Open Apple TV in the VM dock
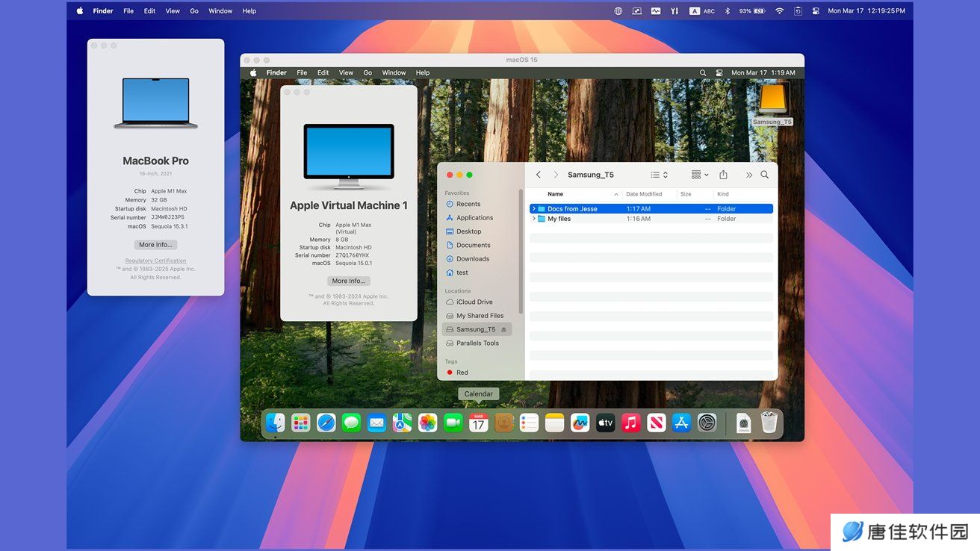 (x=606, y=423)
